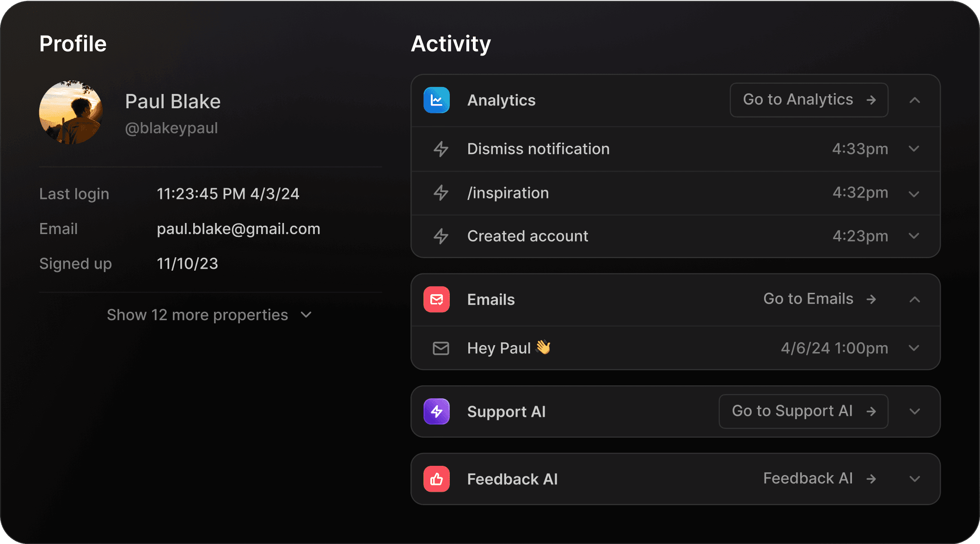This screenshot has width=980, height=544.
Task: Click the purple Support AI lightning icon
Action: (x=436, y=411)
